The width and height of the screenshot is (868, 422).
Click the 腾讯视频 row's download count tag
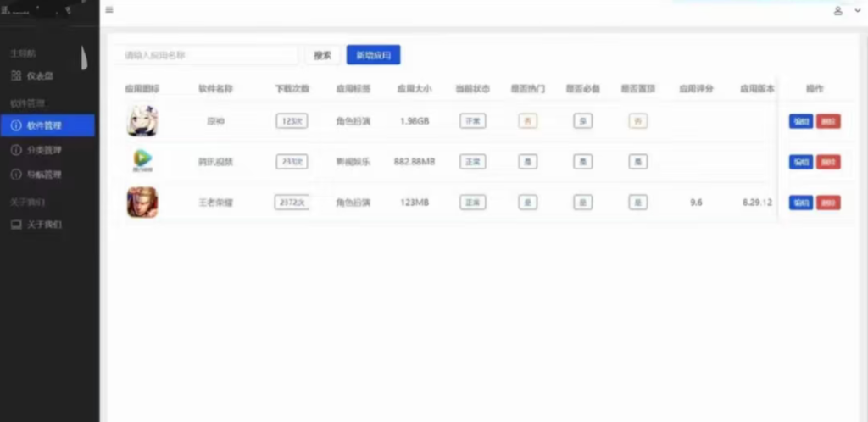tap(292, 162)
